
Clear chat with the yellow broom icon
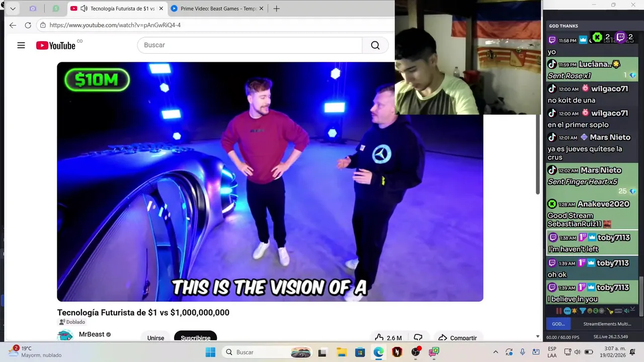click(x=610, y=311)
